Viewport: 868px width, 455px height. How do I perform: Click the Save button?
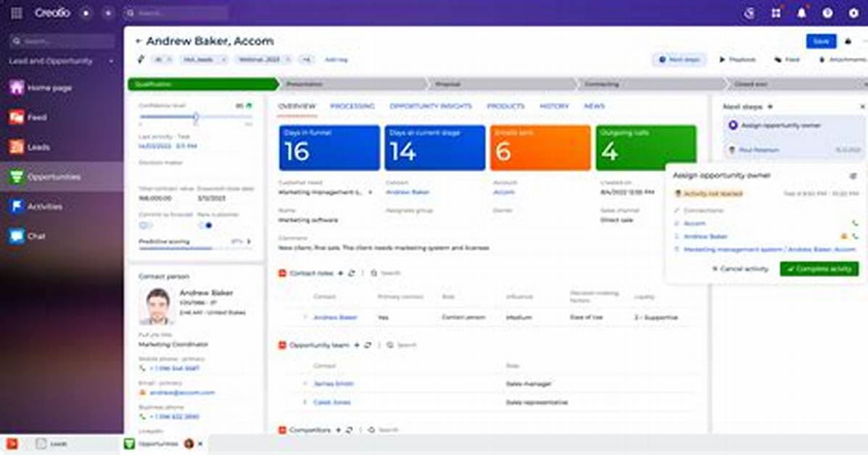coord(822,41)
